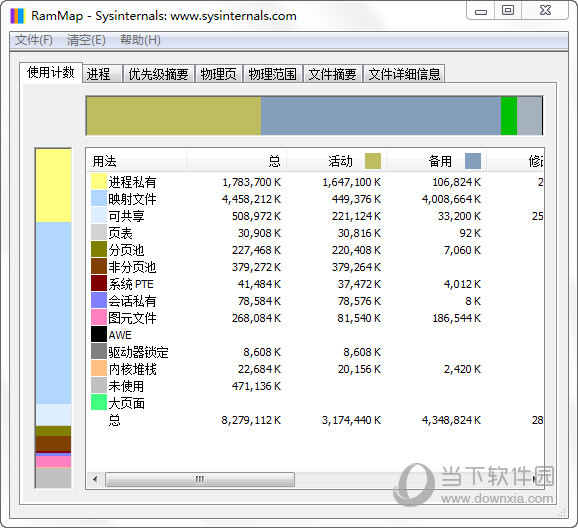Select the 未使用 row label
This screenshot has width=578, height=528.
coord(126,386)
